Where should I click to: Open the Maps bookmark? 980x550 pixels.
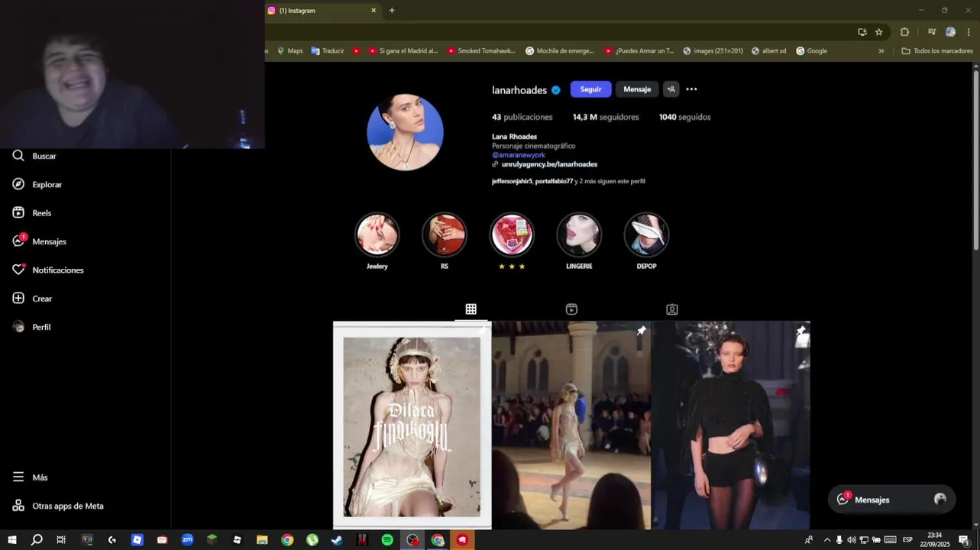pyautogui.click(x=289, y=51)
